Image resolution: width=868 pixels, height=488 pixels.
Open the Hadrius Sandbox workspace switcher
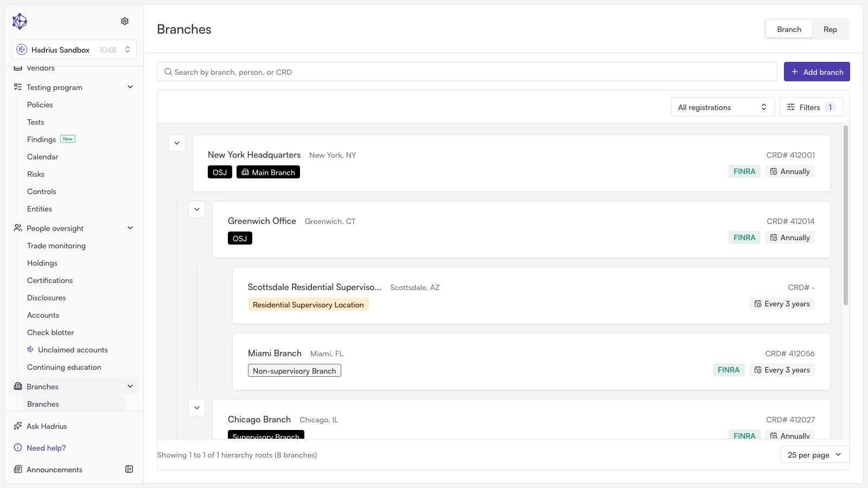pyautogui.click(x=74, y=49)
